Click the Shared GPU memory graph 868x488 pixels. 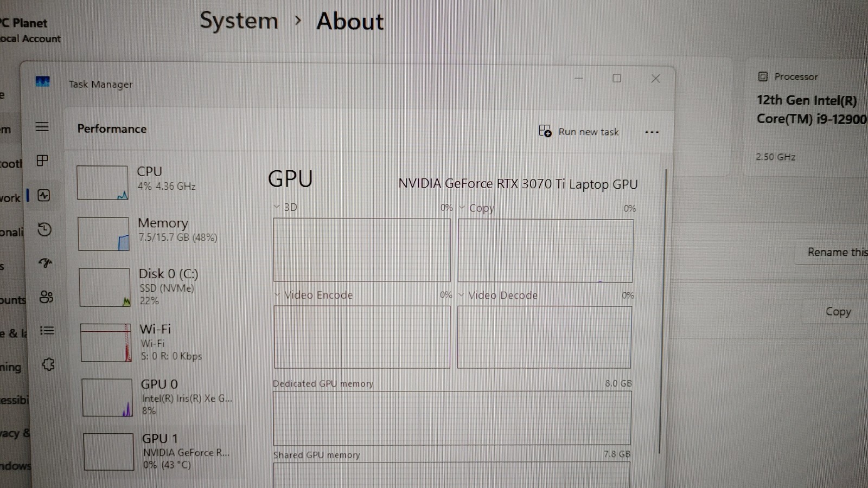pos(452,475)
